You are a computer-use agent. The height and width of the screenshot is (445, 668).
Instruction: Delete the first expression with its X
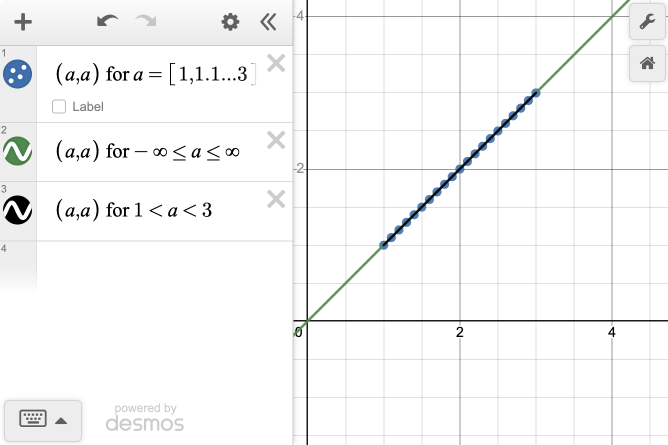tap(277, 63)
